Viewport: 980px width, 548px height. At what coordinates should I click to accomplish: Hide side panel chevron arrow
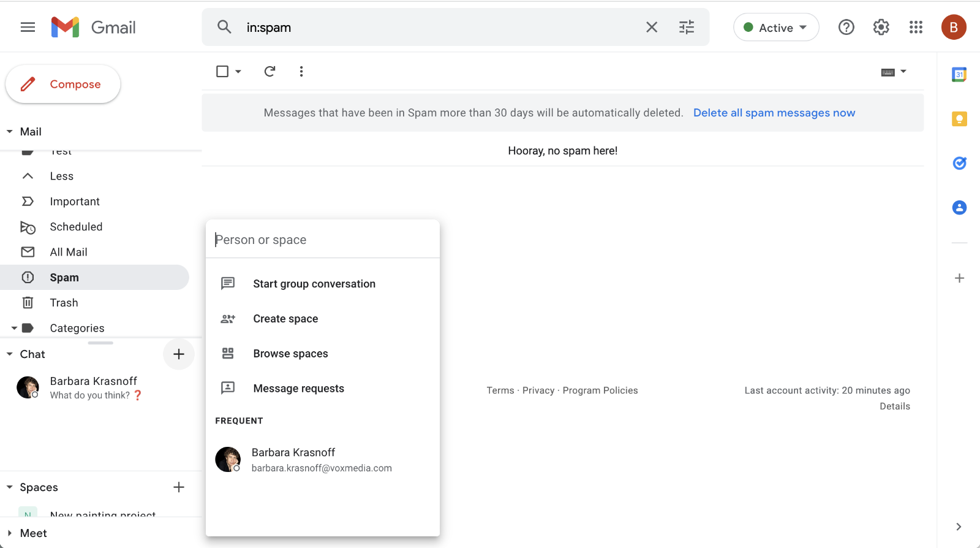(x=959, y=527)
